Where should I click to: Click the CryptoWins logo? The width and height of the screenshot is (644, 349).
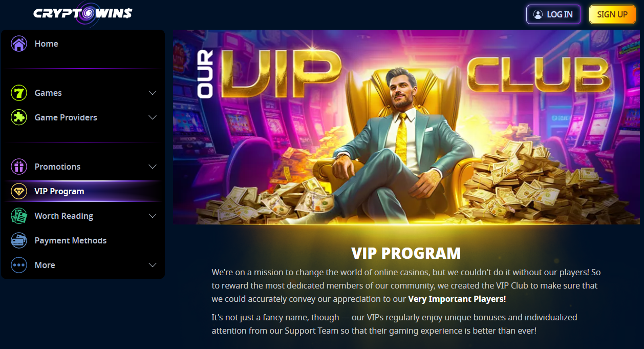point(83,13)
